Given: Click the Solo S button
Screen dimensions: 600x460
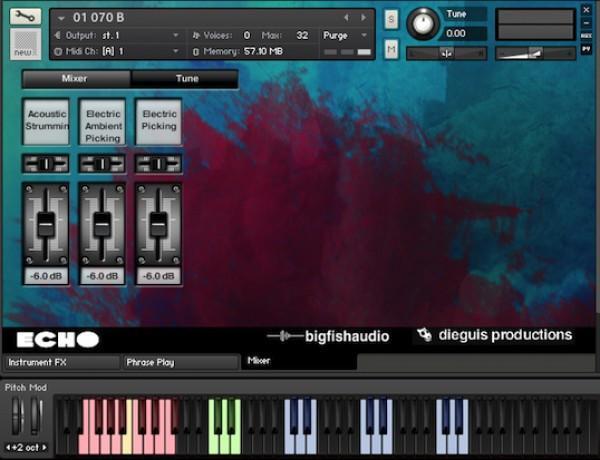Looking at the screenshot, I should [390, 20].
